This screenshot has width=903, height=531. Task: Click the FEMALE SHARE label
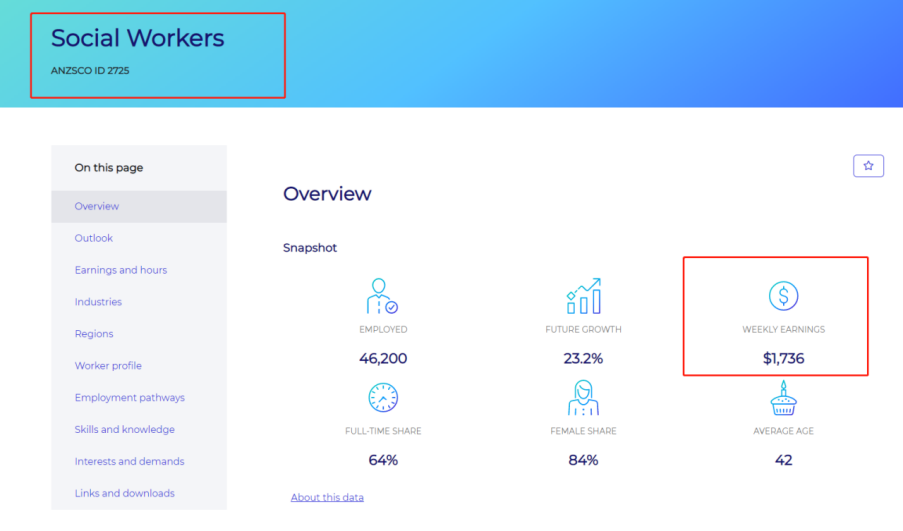pos(583,431)
